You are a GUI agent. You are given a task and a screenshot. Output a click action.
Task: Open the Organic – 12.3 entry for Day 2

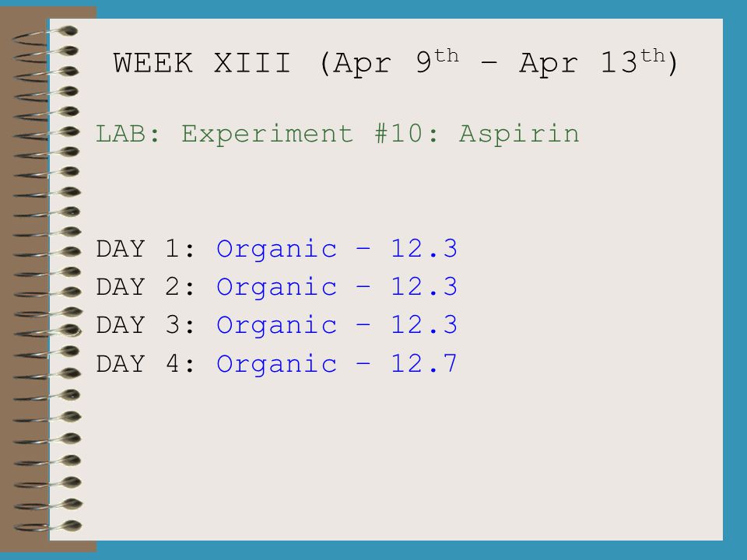[337, 287]
